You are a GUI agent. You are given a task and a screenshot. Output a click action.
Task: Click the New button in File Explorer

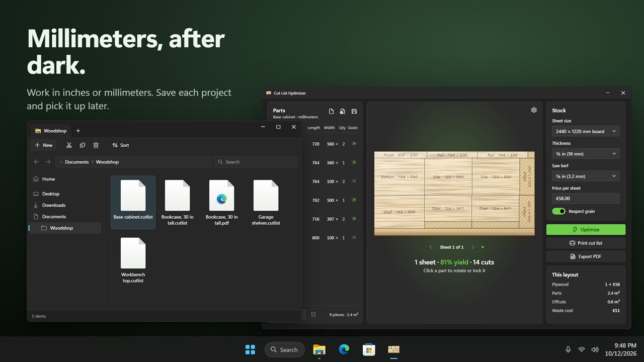coord(44,145)
